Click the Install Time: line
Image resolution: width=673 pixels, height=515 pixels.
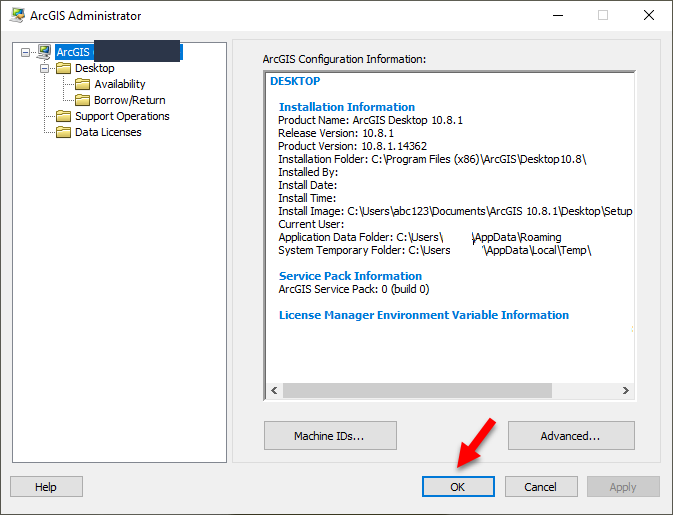coord(307,198)
